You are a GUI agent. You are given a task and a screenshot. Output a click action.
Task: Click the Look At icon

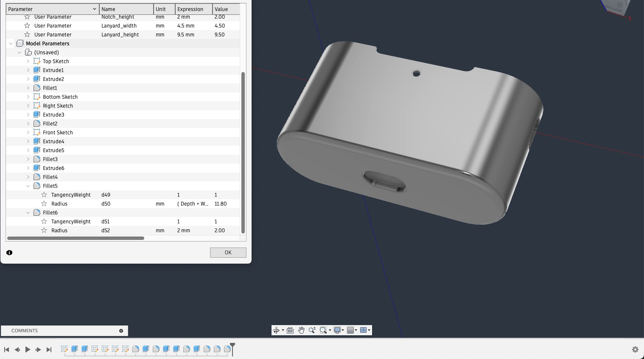click(290, 330)
